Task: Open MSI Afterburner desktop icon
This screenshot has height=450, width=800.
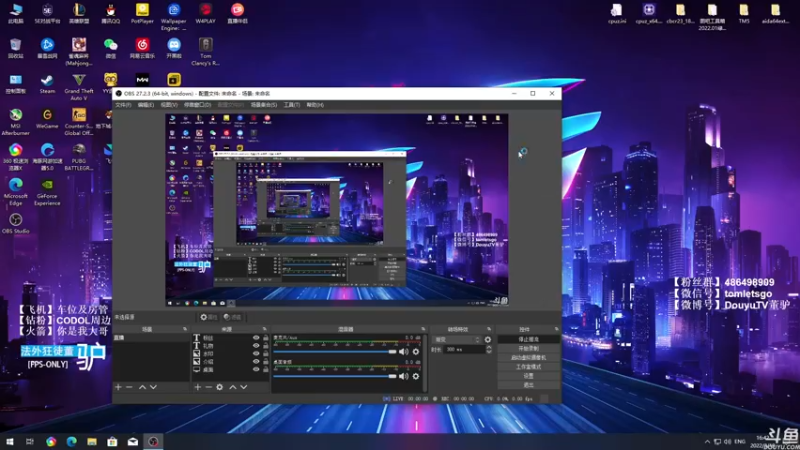Action: pos(15,122)
